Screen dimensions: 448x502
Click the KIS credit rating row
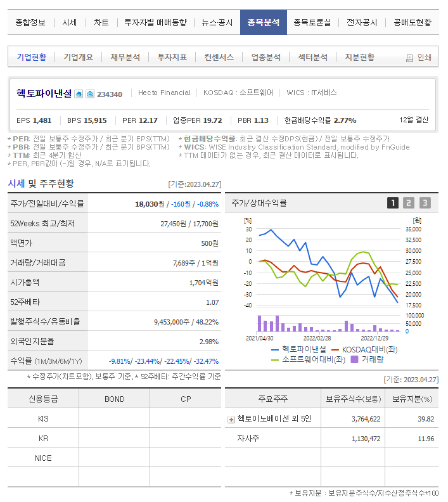coord(114,419)
